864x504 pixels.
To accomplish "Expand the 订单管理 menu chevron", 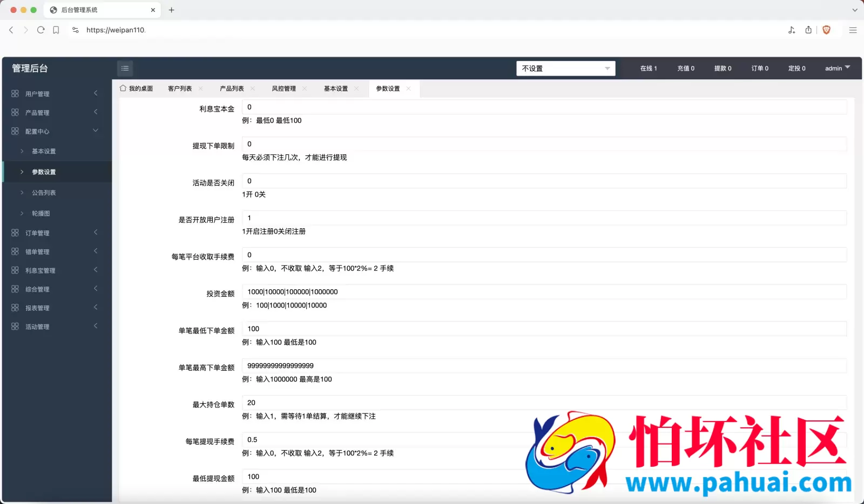I will click(x=96, y=233).
